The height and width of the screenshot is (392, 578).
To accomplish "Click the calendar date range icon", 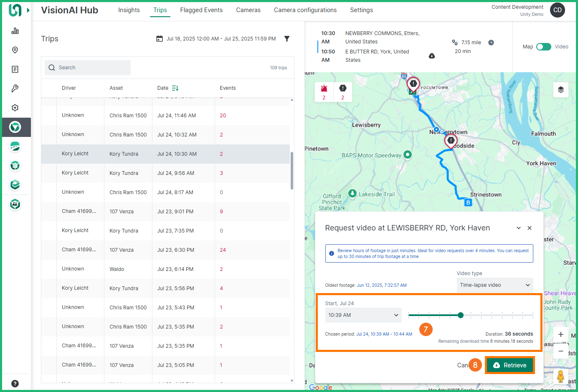I will (x=160, y=39).
